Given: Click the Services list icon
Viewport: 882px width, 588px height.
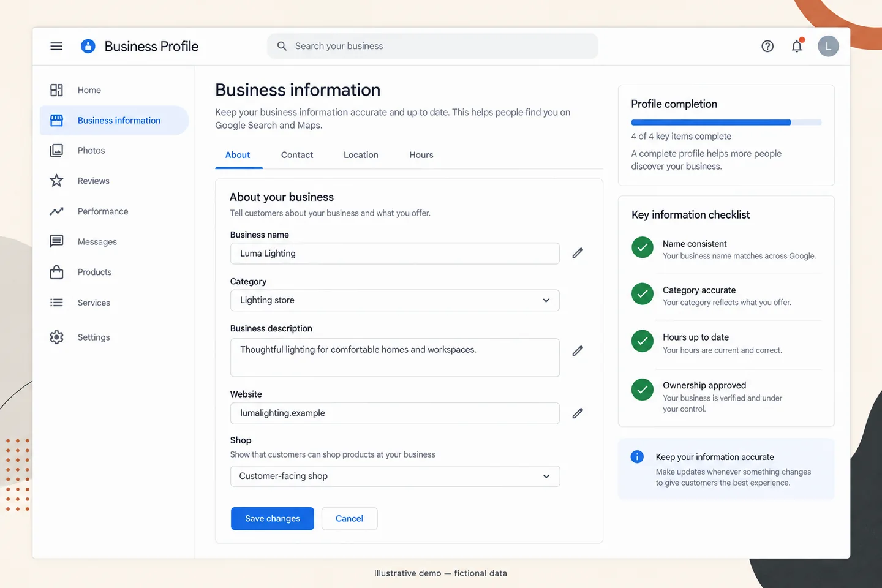Looking at the screenshot, I should point(56,303).
